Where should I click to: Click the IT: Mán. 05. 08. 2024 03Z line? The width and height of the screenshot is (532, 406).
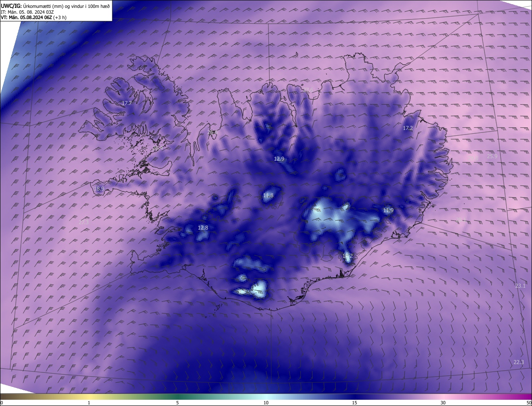(27, 12)
